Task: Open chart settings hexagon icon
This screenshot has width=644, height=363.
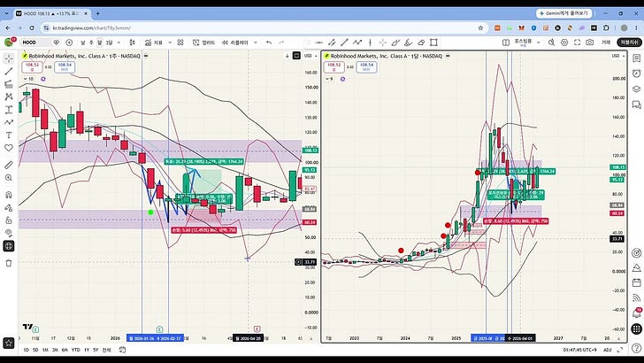Action: point(564,42)
